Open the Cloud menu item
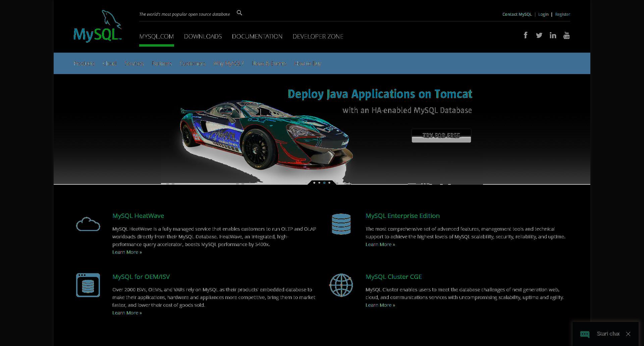This screenshot has height=346, width=644. tap(110, 63)
